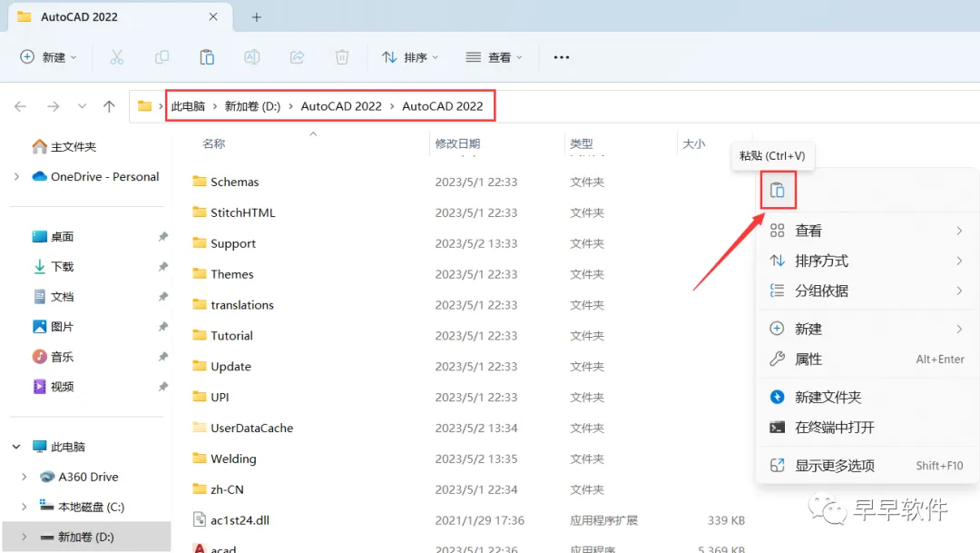Screen dimensions: 980x553
Task: Click the Delete trash icon in toolbar
Action: [x=342, y=57]
